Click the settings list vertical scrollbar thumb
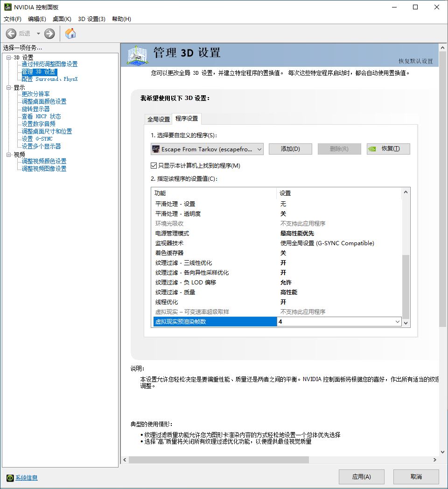The width and height of the screenshot is (448, 489). [x=406, y=287]
